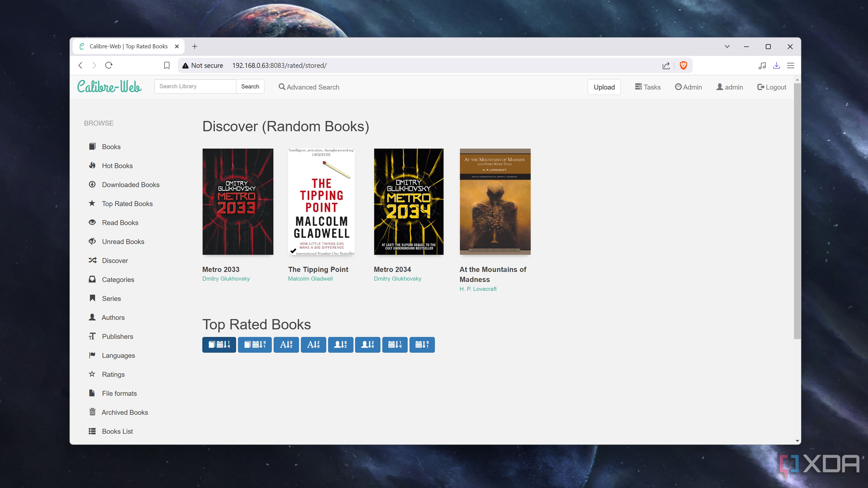
Task: Click the Series bookmark icon
Action: pyautogui.click(x=92, y=298)
